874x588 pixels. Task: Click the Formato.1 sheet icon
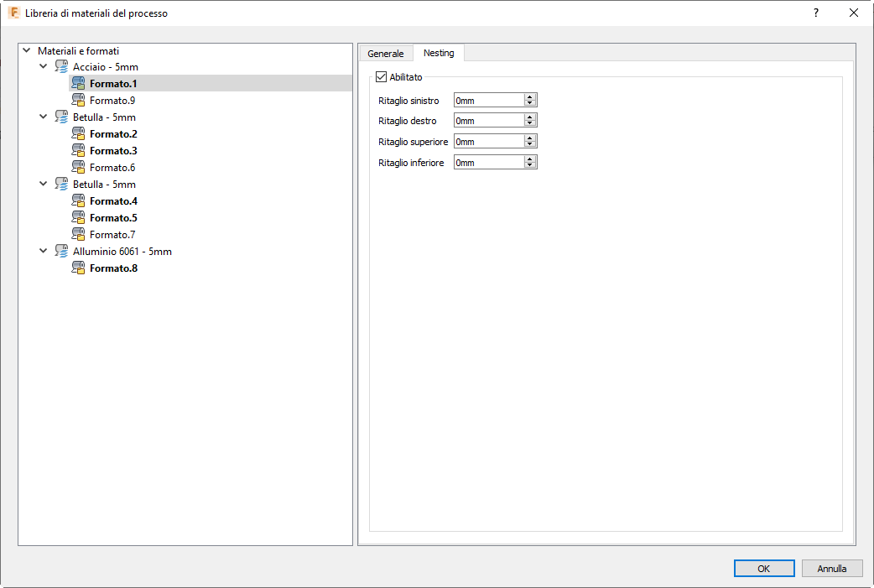[78, 84]
